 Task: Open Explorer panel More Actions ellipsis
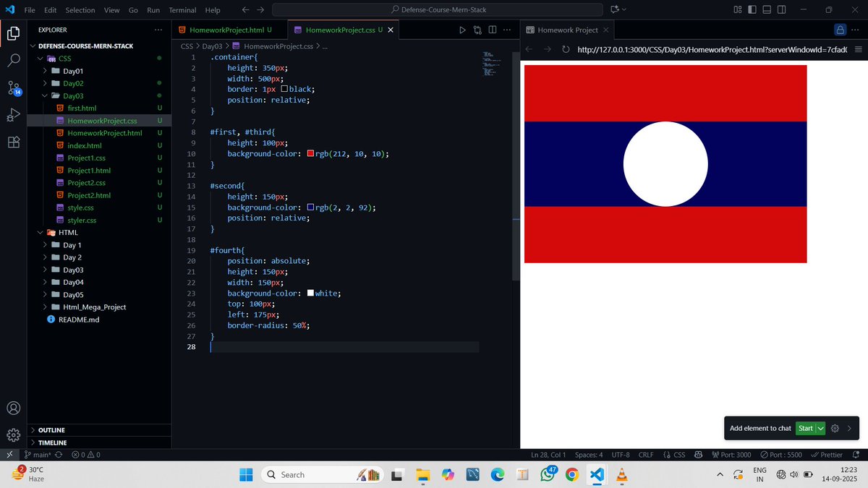point(158,30)
